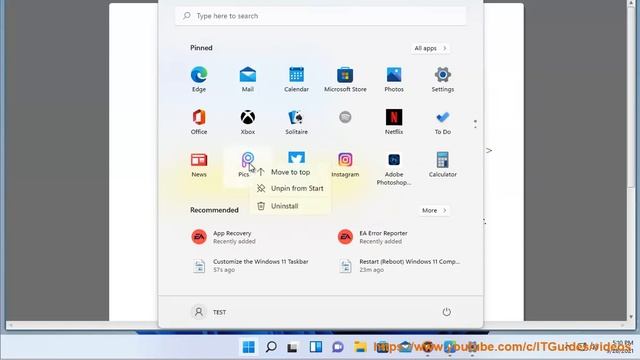Open the Calculator app

(443, 164)
